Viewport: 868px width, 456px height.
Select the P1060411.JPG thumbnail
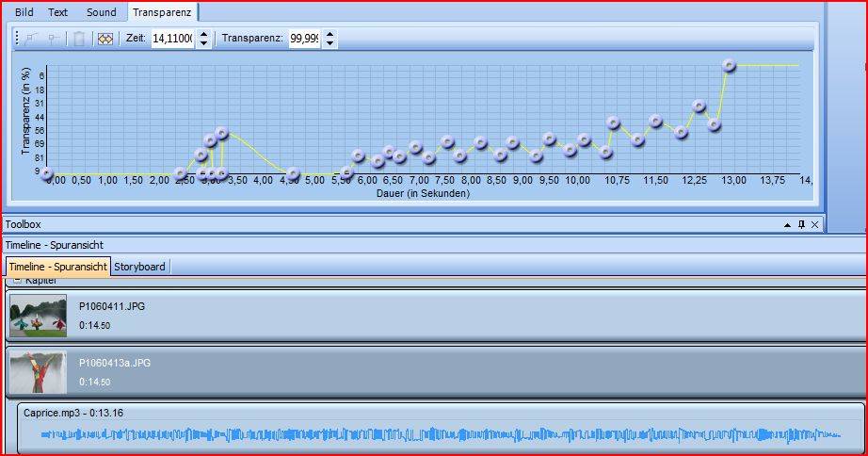point(38,316)
